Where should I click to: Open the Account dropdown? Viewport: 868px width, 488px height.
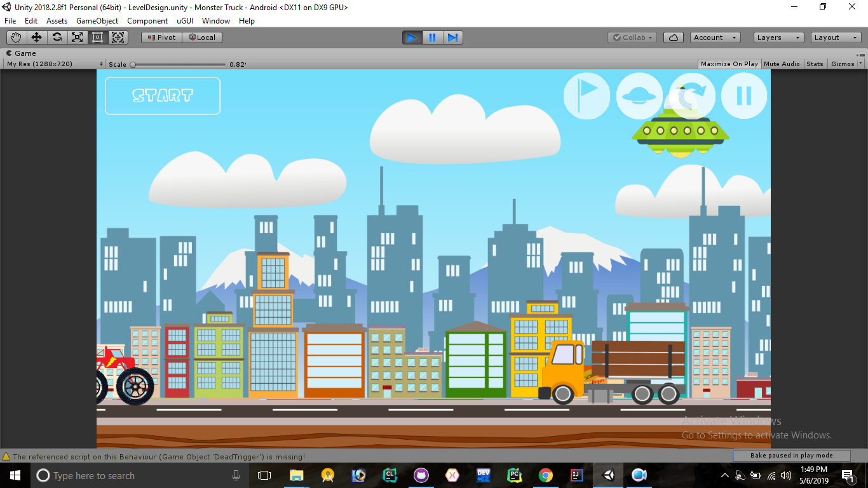tap(715, 37)
